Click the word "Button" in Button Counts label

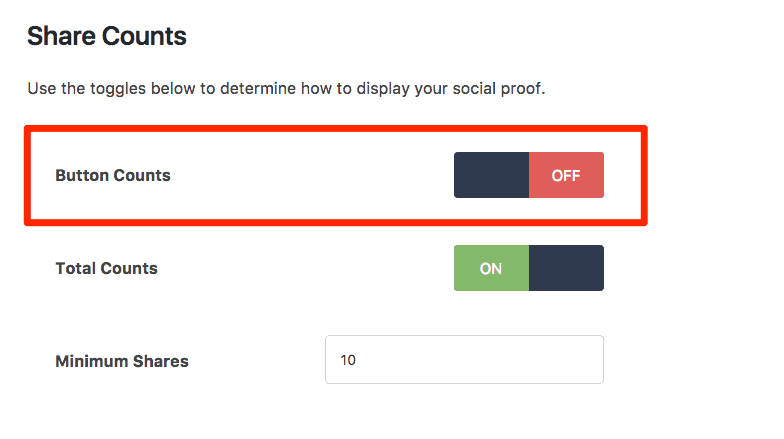point(82,175)
